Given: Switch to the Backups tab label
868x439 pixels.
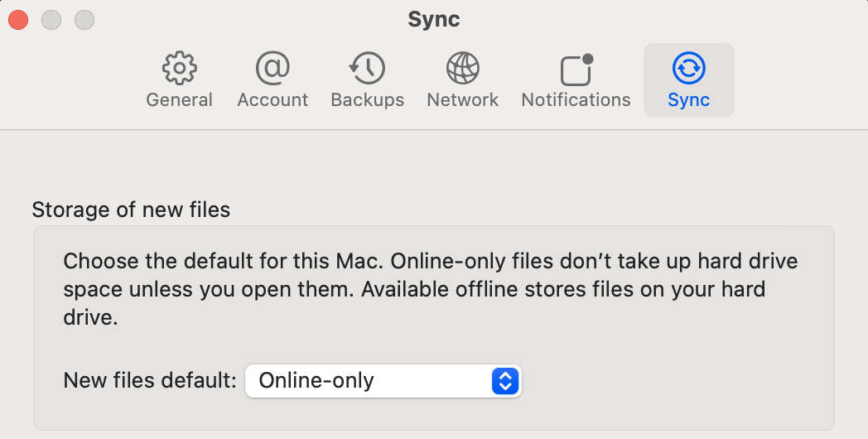Looking at the screenshot, I should point(367,100).
